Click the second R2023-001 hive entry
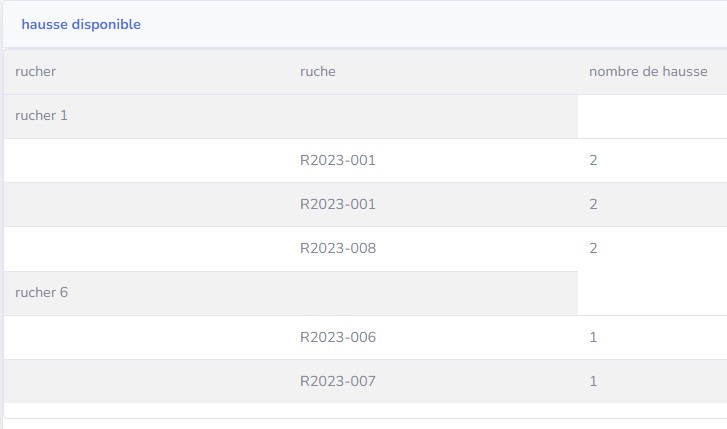Image resolution: width=727 pixels, height=429 pixels. [338, 204]
